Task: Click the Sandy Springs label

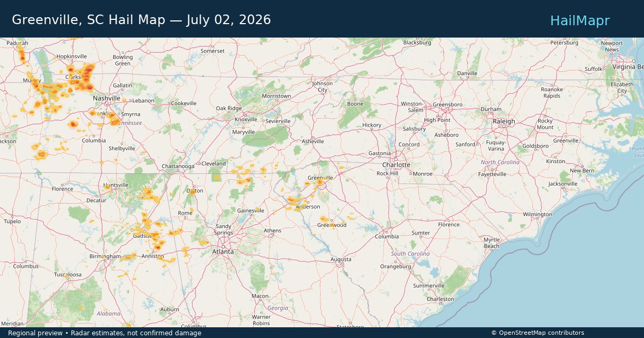Action: [x=224, y=230]
